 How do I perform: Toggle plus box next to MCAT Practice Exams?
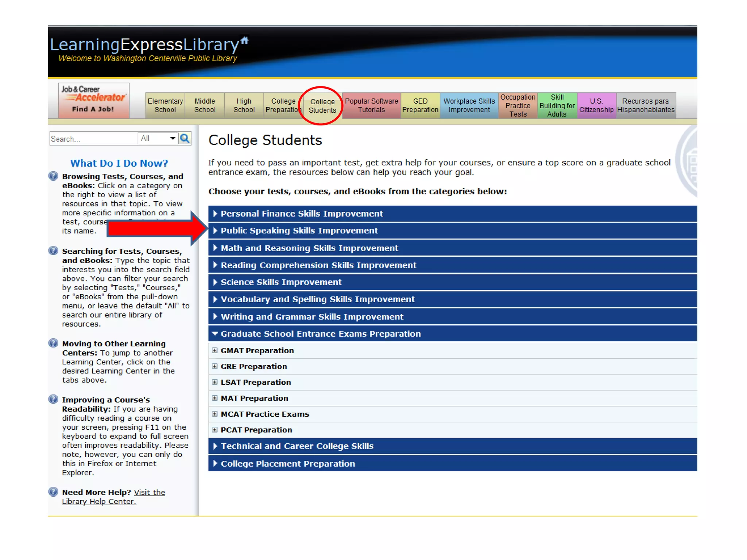[x=215, y=414]
